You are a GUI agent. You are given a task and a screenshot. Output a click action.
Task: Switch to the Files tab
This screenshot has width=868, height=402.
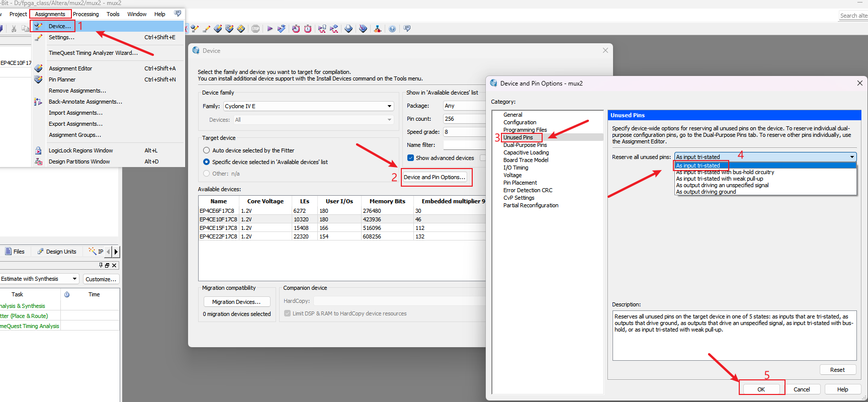(15, 252)
